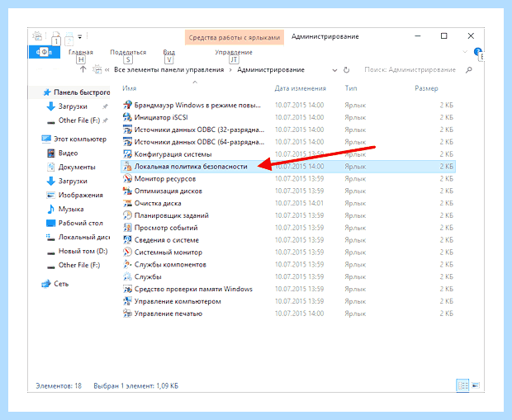Open Локальный диск in sidebar

(x=78, y=238)
